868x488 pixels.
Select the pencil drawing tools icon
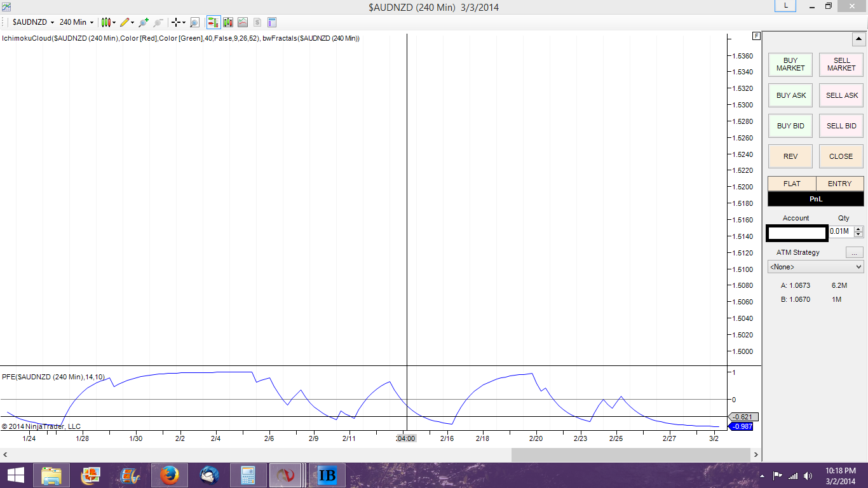124,22
